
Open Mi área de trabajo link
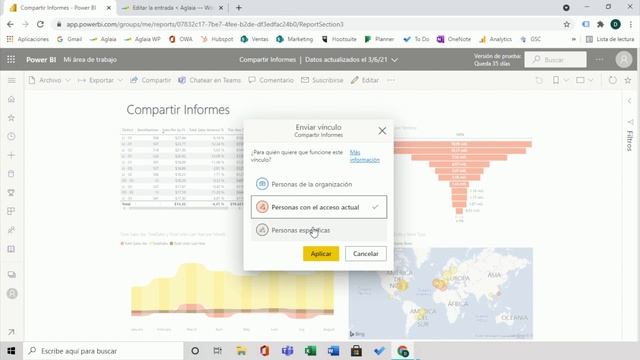click(90, 60)
